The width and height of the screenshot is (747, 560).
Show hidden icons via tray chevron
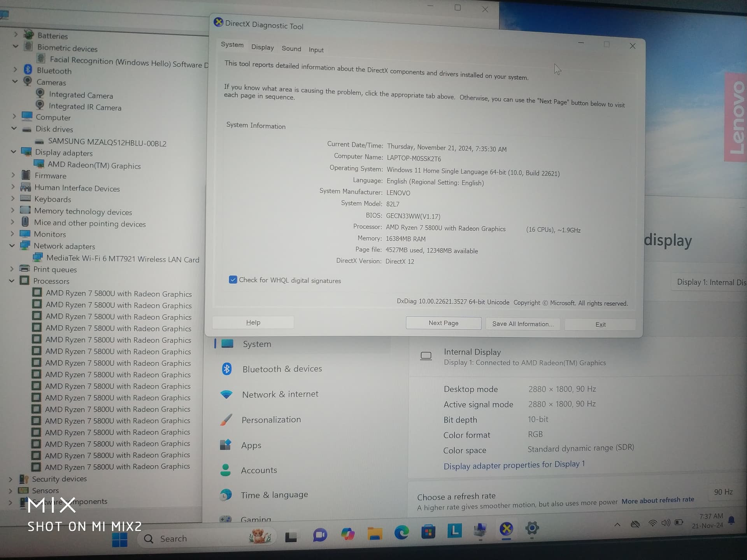[x=617, y=525]
